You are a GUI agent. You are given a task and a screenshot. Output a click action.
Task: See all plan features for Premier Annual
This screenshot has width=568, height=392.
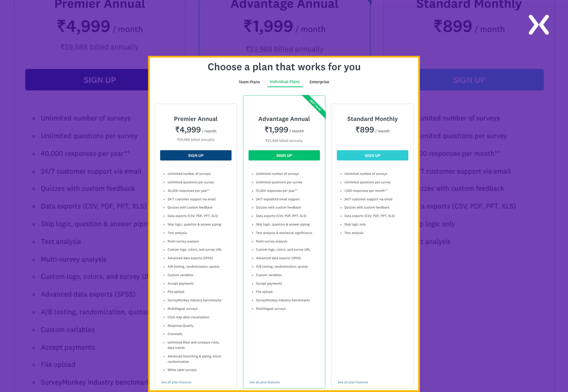(176, 382)
